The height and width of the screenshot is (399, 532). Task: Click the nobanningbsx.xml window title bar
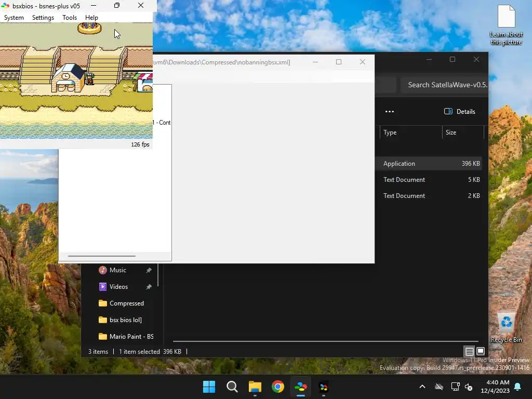229,62
